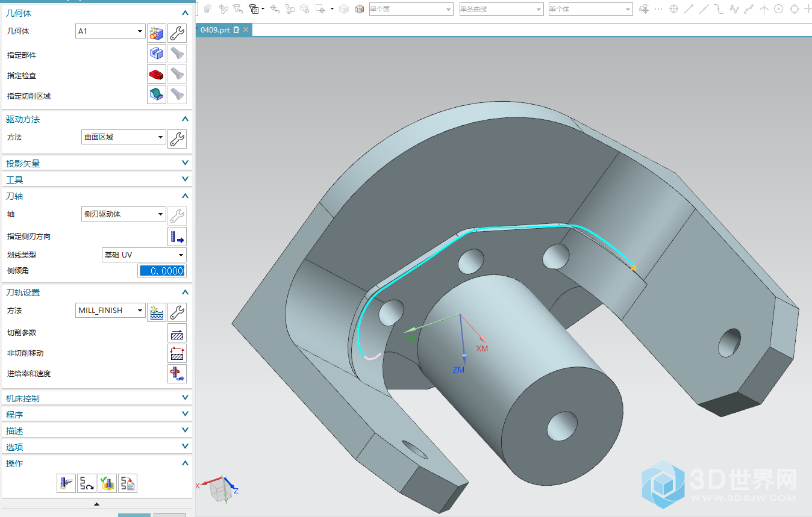812x517 pixels.
Task: Close the 0409.prt tab
Action: (246, 29)
